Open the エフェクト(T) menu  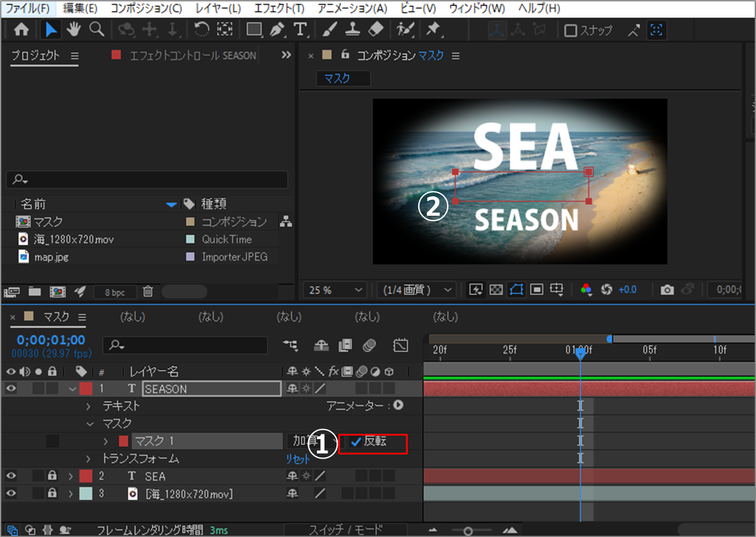279,8
